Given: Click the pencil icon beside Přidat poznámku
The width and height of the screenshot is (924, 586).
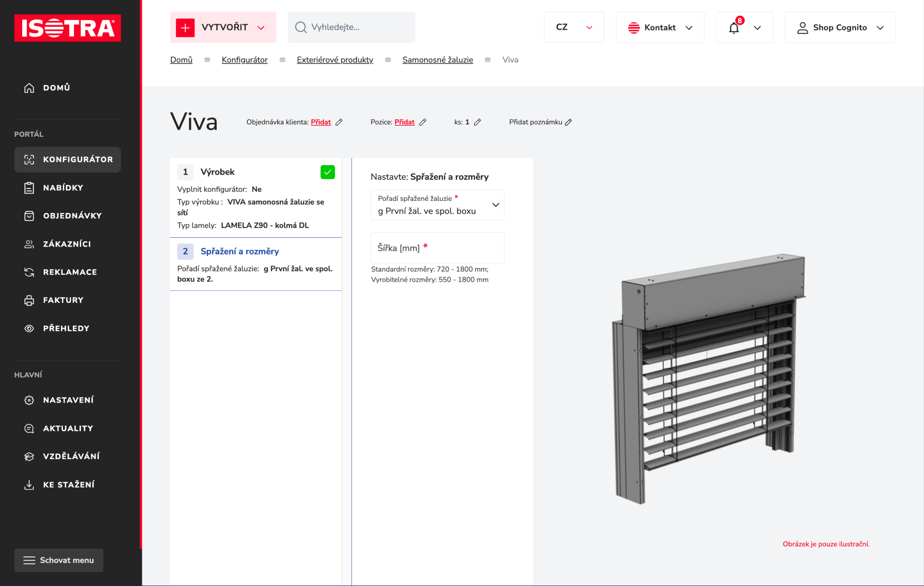Looking at the screenshot, I should point(569,122).
